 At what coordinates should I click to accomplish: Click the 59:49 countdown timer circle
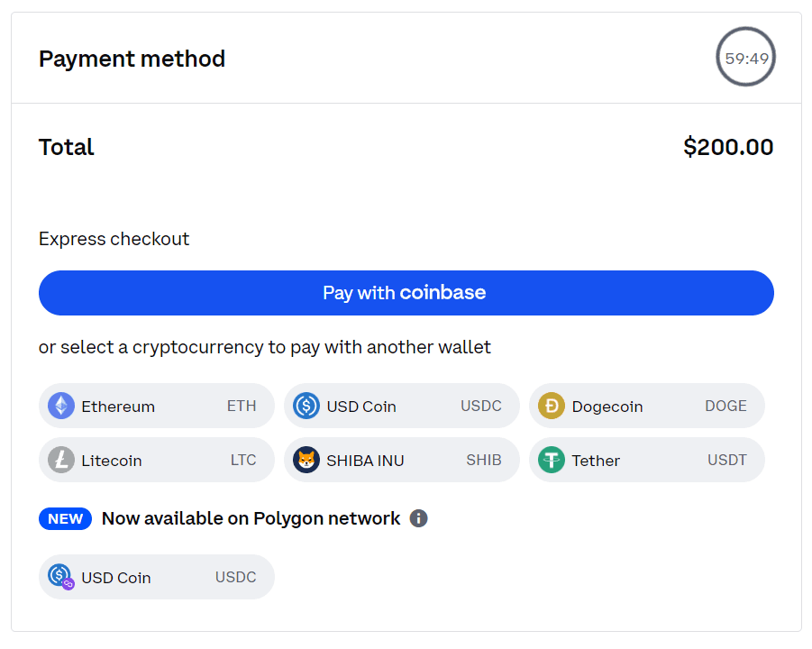coord(745,57)
